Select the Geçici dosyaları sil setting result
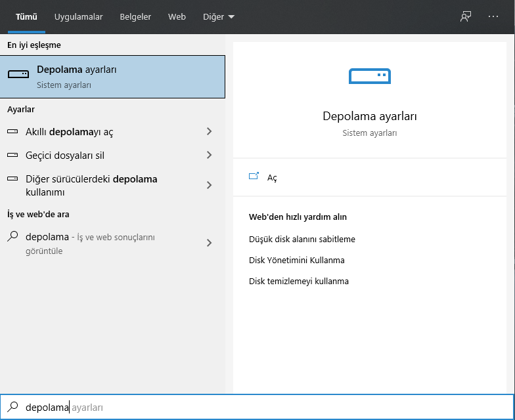Image resolution: width=515 pixels, height=420 pixels. click(x=113, y=155)
